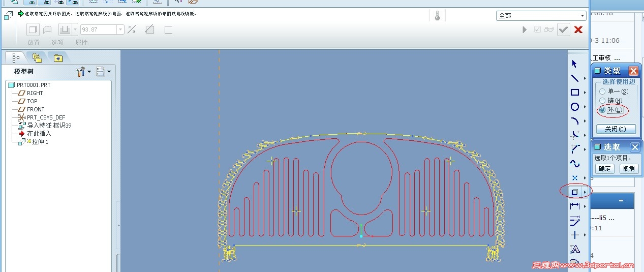Viewport: 644px width, 272px height.
Task: Choose Extrude as solid icon
Action: pyautogui.click(x=33, y=29)
